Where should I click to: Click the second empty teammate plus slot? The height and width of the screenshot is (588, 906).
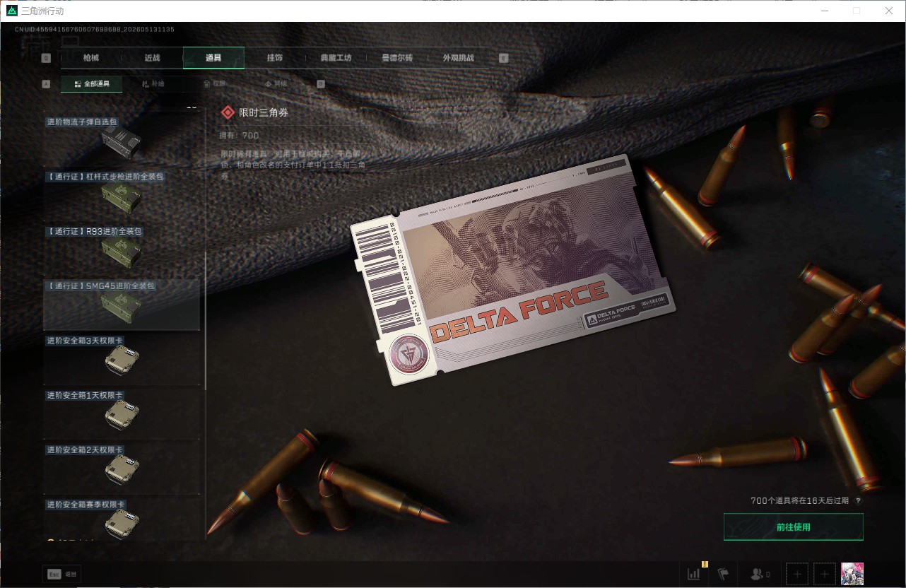pyautogui.click(x=825, y=574)
